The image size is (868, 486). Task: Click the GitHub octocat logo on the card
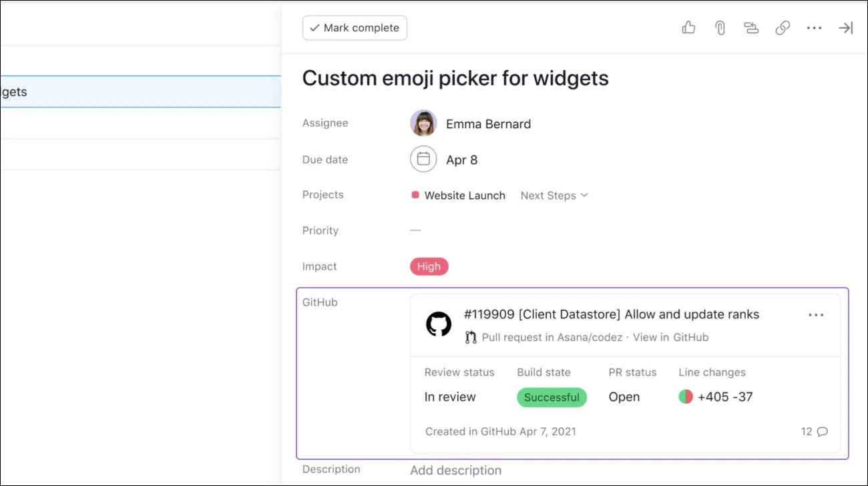(438, 324)
